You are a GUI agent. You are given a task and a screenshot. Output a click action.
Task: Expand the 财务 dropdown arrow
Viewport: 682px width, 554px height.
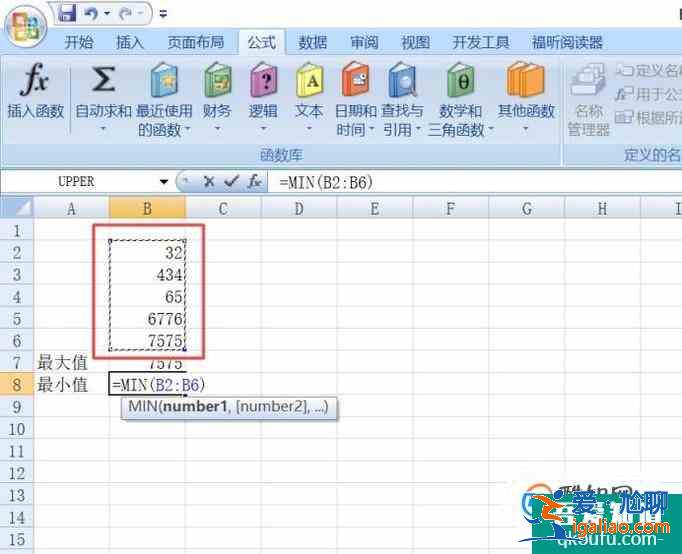click(x=217, y=129)
